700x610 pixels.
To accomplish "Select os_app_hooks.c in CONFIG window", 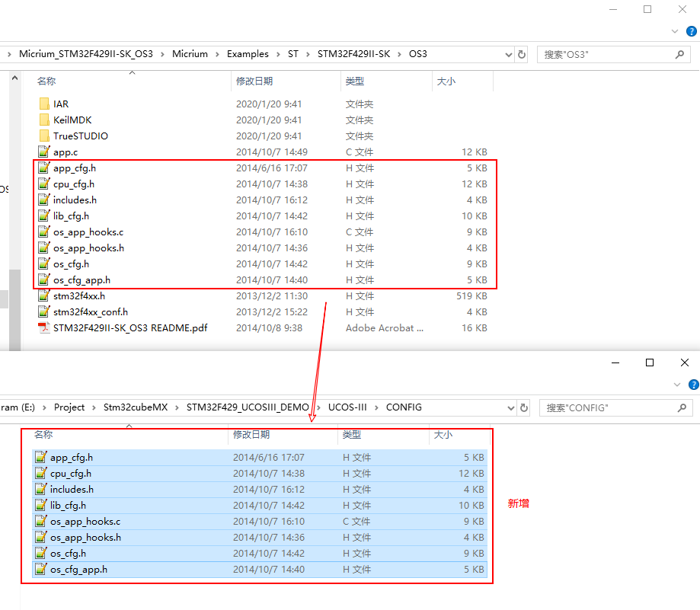I will click(x=260, y=522).
